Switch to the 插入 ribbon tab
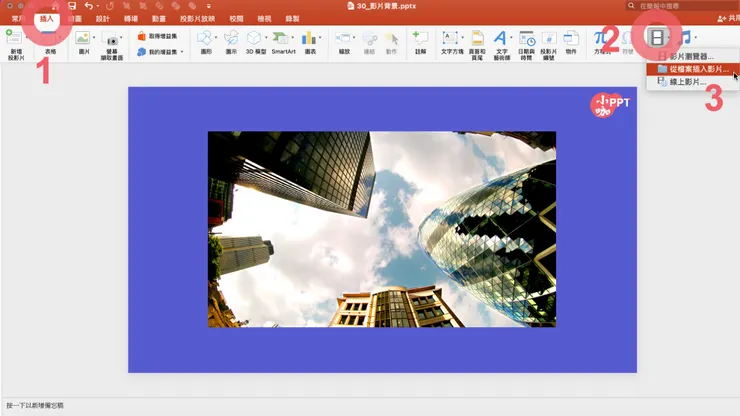Image resolution: width=740 pixels, height=416 pixels. coord(47,19)
